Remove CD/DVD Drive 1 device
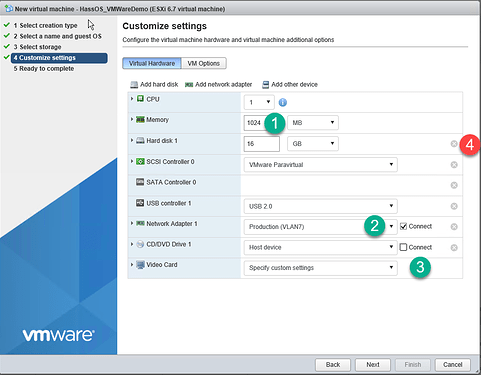481x375 pixels. point(454,248)
